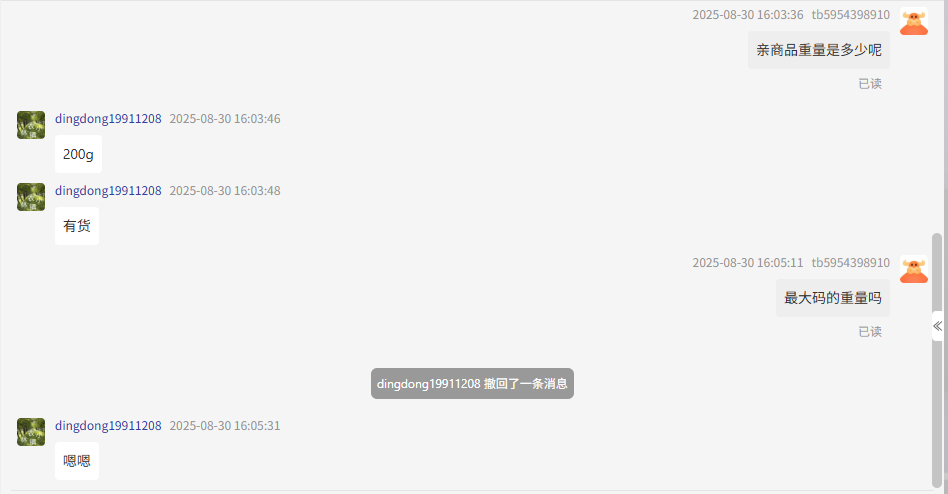The width and height of the screenshot is (948, 494).
Task: Select the 亲商品重量是多少呢 message bubble
Action: tap(819, 50)
